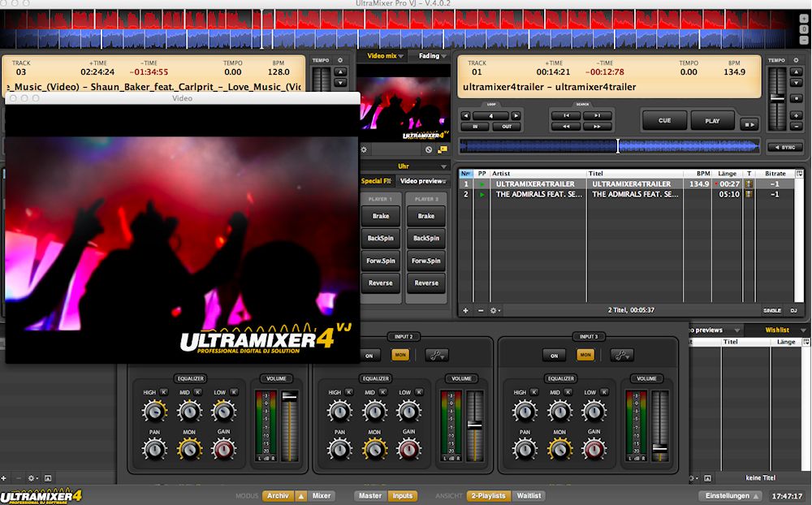The width and height of the screenshot is (812, 505).
Task: Toggle the DJ playlist mode button
Action: coord(794,310)
